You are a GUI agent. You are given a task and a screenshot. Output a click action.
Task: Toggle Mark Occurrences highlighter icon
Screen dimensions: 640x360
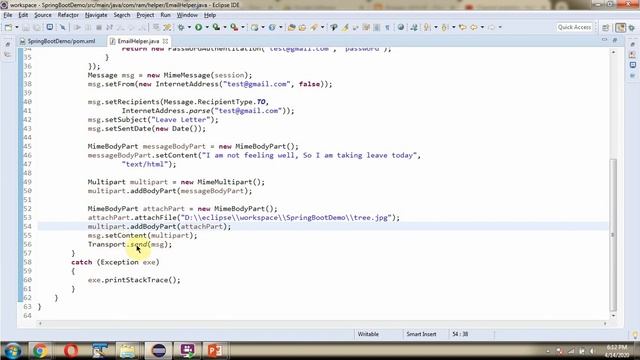click(345, 27)
